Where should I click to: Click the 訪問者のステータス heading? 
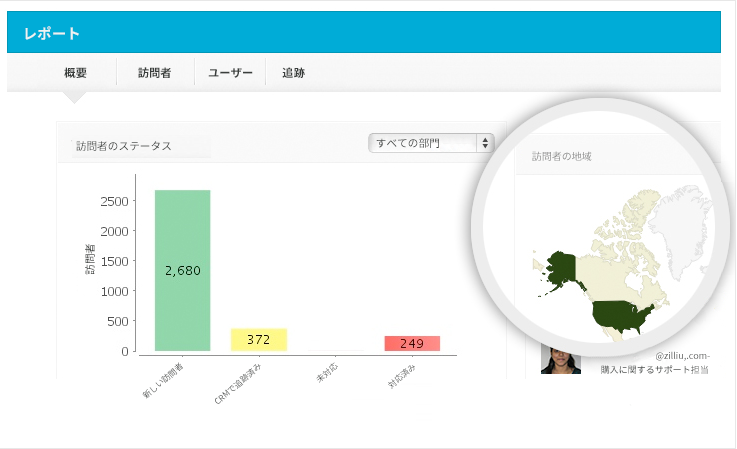[x=124, y=146]
